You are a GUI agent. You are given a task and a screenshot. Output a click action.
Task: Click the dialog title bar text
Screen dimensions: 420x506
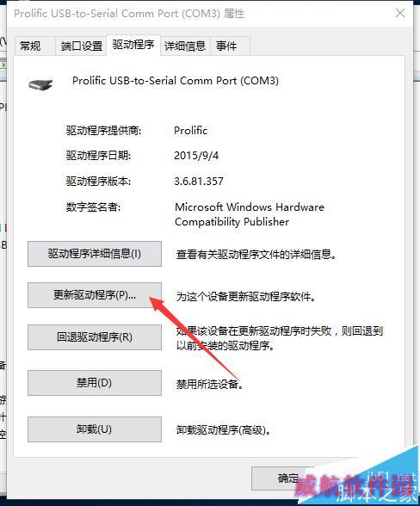pos(129,14)
